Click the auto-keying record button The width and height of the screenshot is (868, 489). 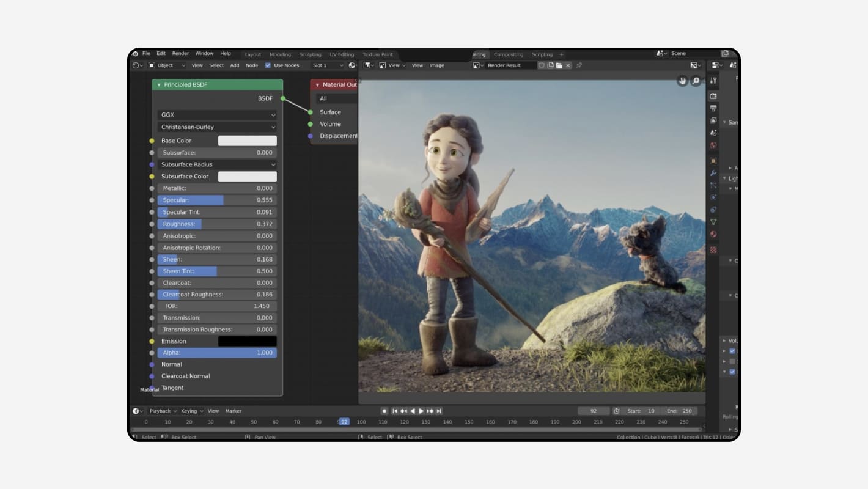[384, 411]
